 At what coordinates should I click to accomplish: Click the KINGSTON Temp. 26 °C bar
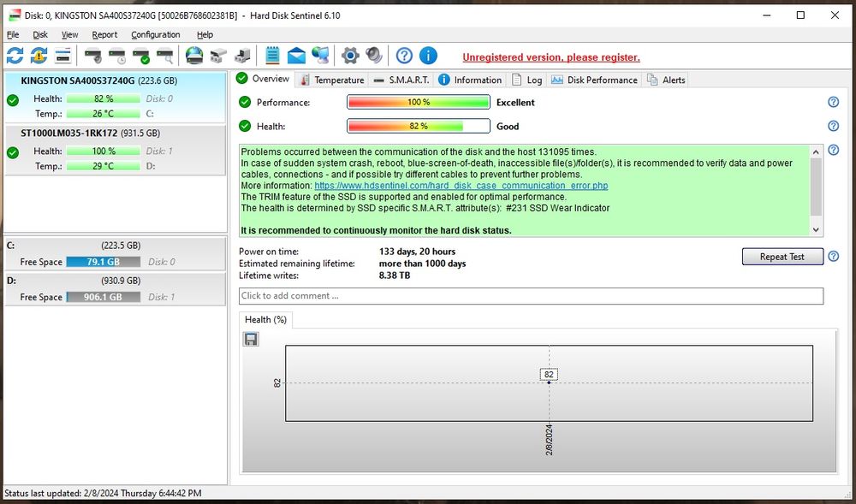tap(104, 114)
